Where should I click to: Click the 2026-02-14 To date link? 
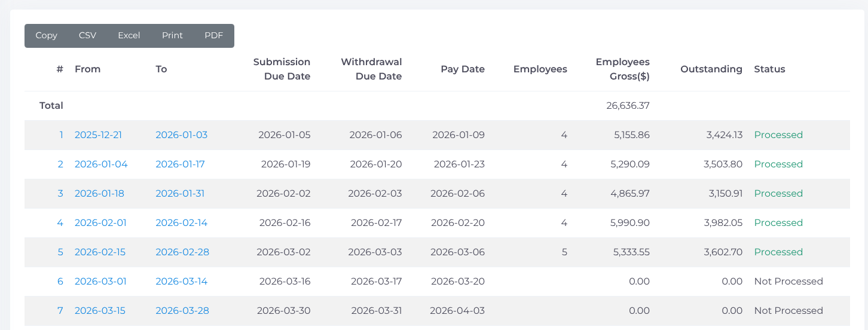181,223
